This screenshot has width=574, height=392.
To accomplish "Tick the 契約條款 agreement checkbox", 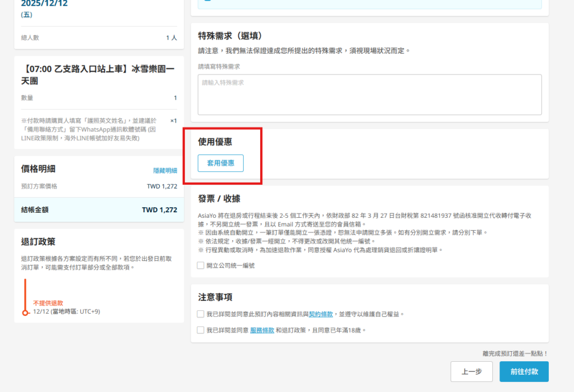I will [201, 314].
